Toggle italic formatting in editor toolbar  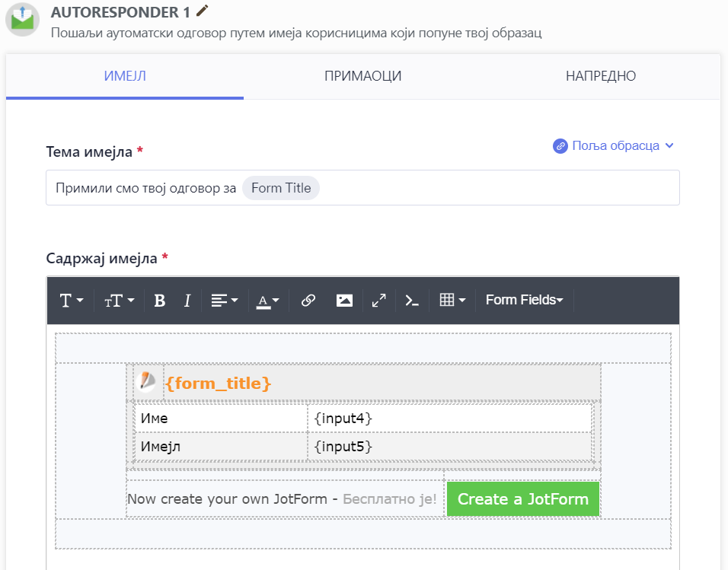coord(187,301)
